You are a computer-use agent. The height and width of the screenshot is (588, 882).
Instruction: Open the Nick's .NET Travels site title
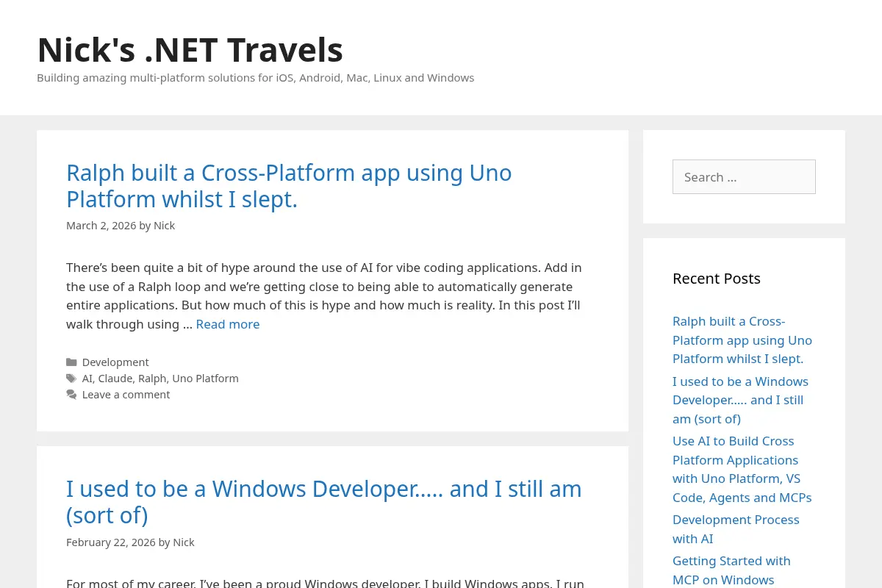[190, 50]
